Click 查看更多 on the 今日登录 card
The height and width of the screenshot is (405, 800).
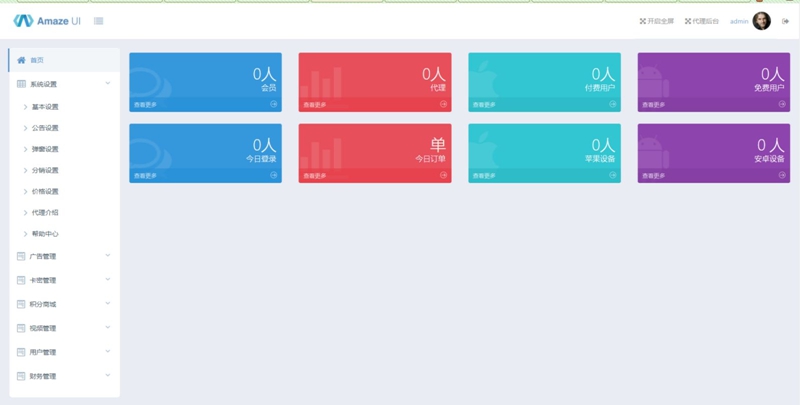(146, 175)
